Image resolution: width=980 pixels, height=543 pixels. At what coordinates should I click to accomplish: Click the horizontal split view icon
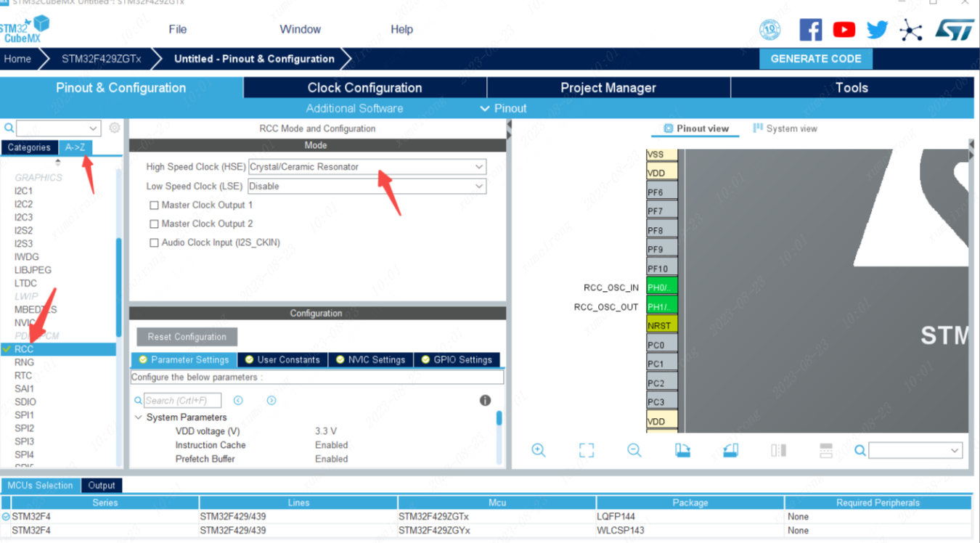click(x=826, y=450)
